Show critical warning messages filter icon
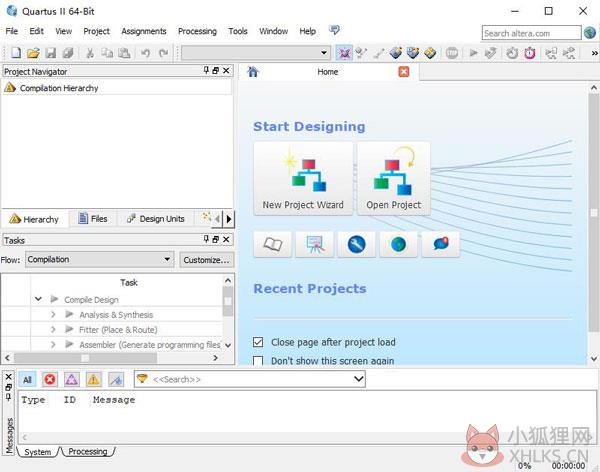Image resolution: width=600 pixels, height=472 pixels. [72, 379]
